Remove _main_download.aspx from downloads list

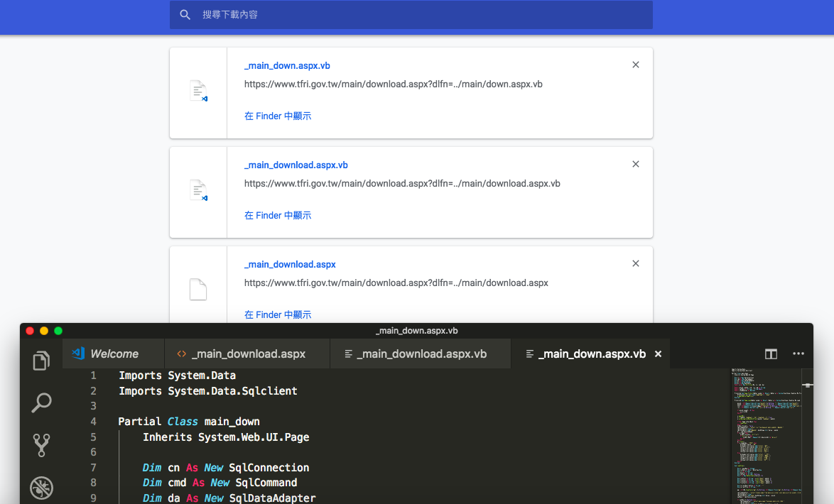click(636, 263)
